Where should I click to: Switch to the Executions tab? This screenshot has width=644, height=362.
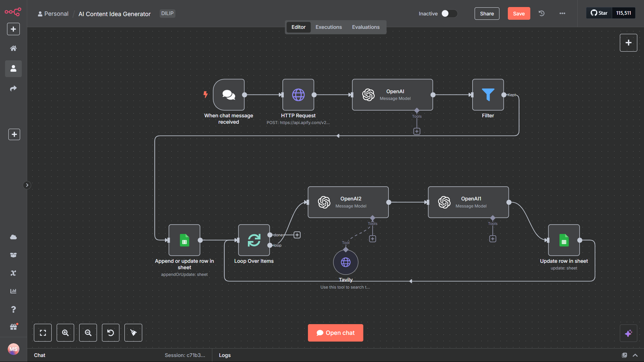[328, 27]
